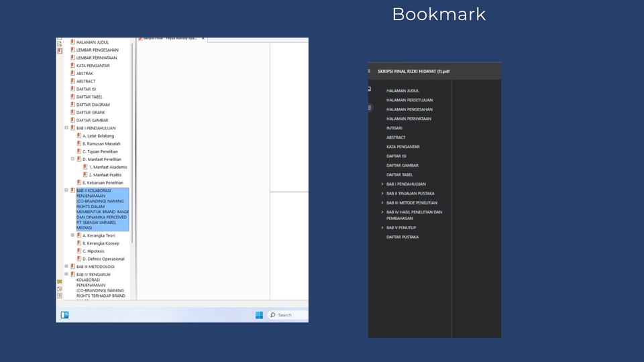644x362 pixels.
Task: Open LEMBAR PENGESAHAN bookmark
Action: point(97,50)
